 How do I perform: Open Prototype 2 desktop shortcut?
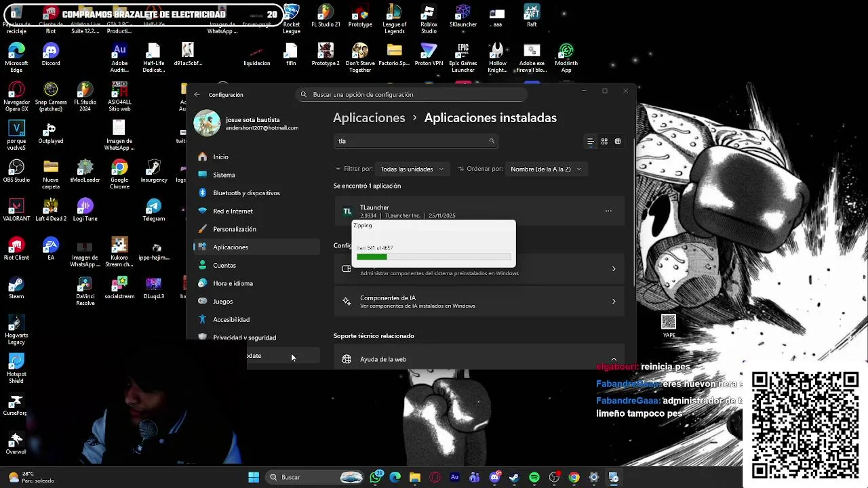325,55
